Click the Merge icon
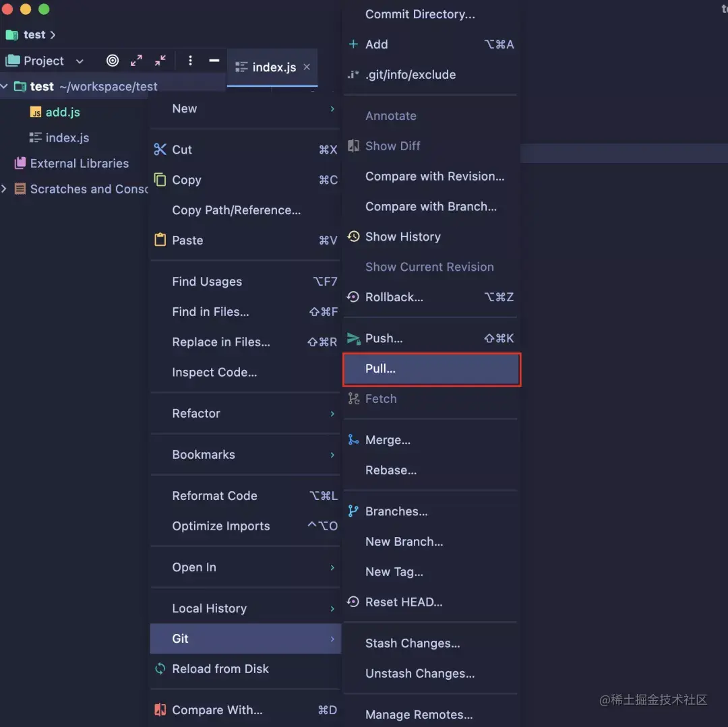 (x=353, y=439)
